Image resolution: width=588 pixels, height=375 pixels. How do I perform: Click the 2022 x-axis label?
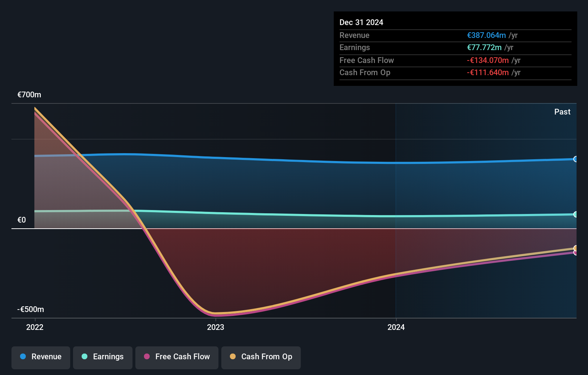coord(35,327)
